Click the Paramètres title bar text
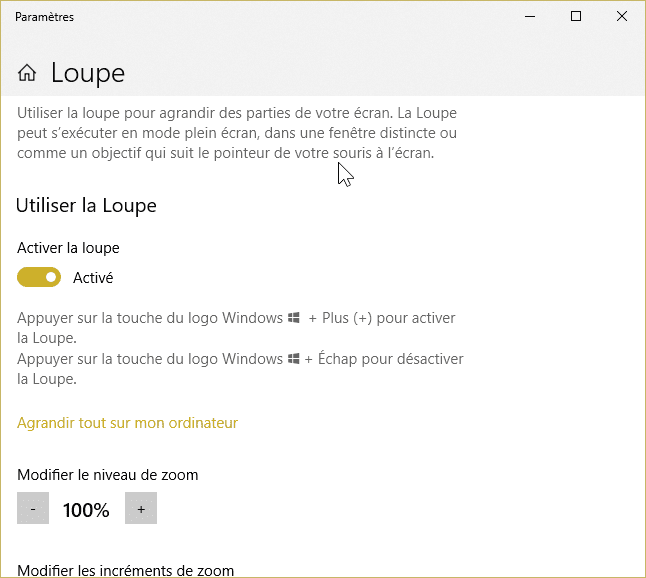Viewport: 646px width, 578px height. pyautogui.click(x=44, y=17)
